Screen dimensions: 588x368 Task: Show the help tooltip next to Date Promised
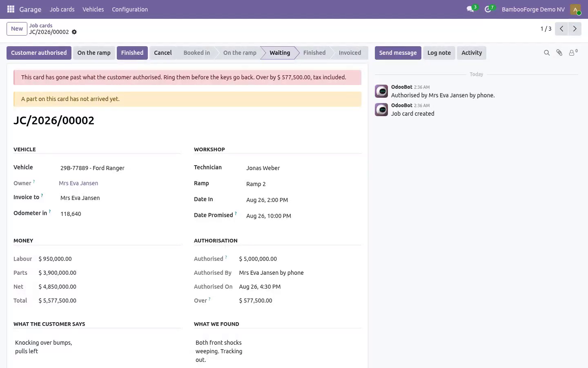click(236, 213)
